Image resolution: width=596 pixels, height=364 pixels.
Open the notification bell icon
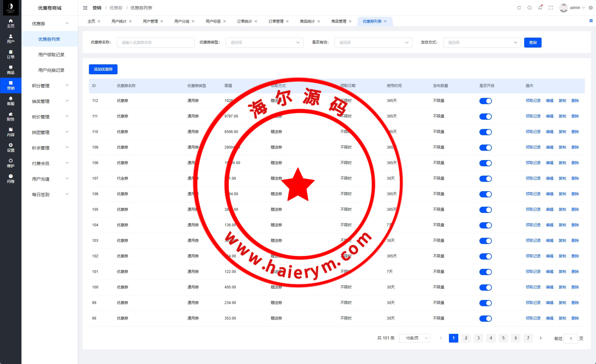[540, 8]
